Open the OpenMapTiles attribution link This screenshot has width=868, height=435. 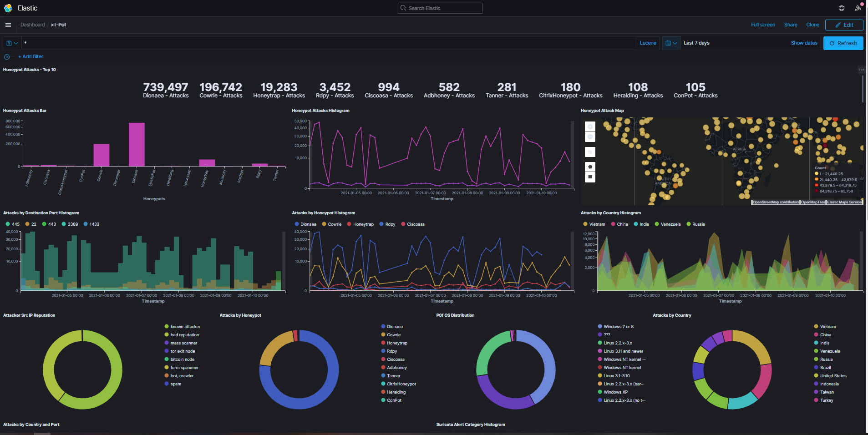[x=813, y=202]
